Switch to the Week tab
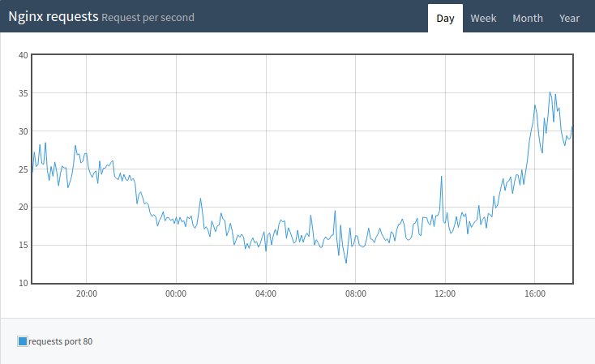Viewport: 595px width, 364px height. pyautogui.click(x=483, y=18)
